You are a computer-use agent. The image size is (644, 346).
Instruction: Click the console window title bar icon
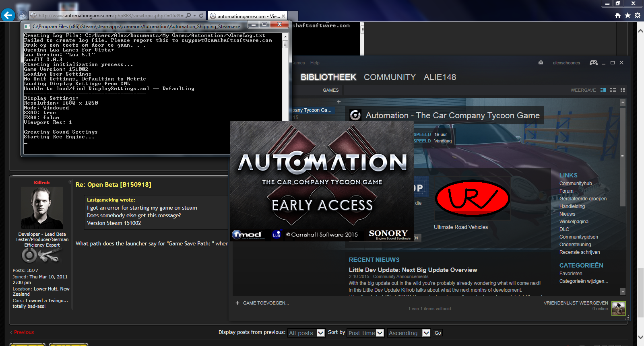(27, 26)
